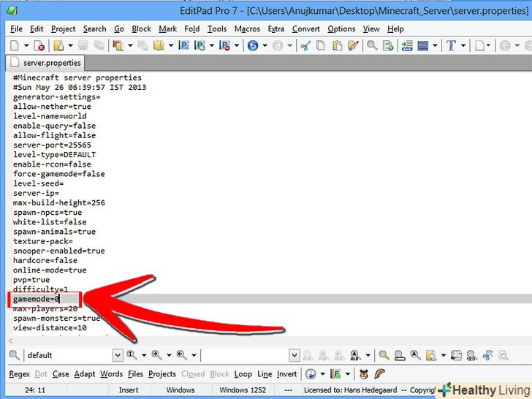The height and width of the screenshot is (399, 532).
Task: Click the Cut scissors icon
Action: 305,45
